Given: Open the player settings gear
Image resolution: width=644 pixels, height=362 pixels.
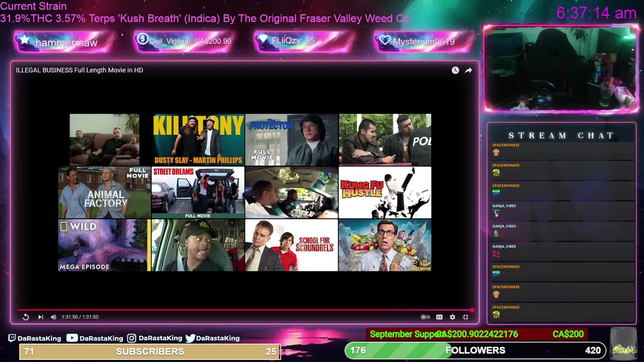Looking at the screenshot, I should (452, 317).
